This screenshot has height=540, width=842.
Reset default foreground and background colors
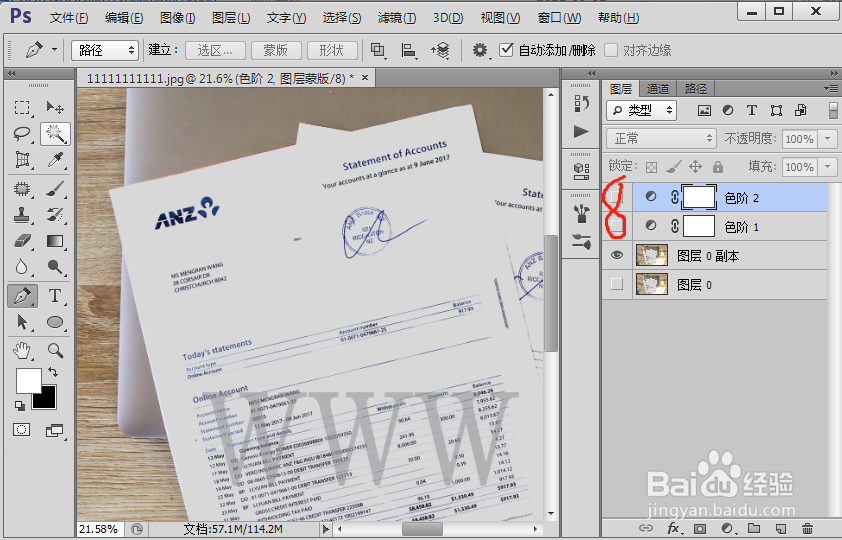20,406
